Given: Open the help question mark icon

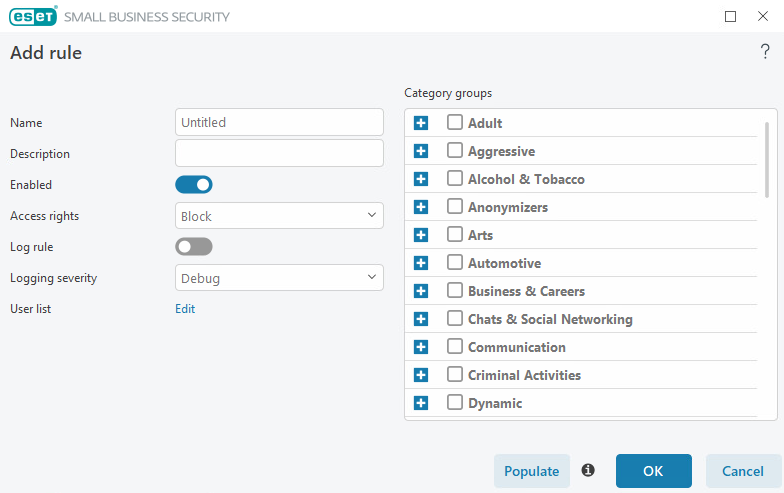Looking at the screenshot, I should click(x=765, y=52).
